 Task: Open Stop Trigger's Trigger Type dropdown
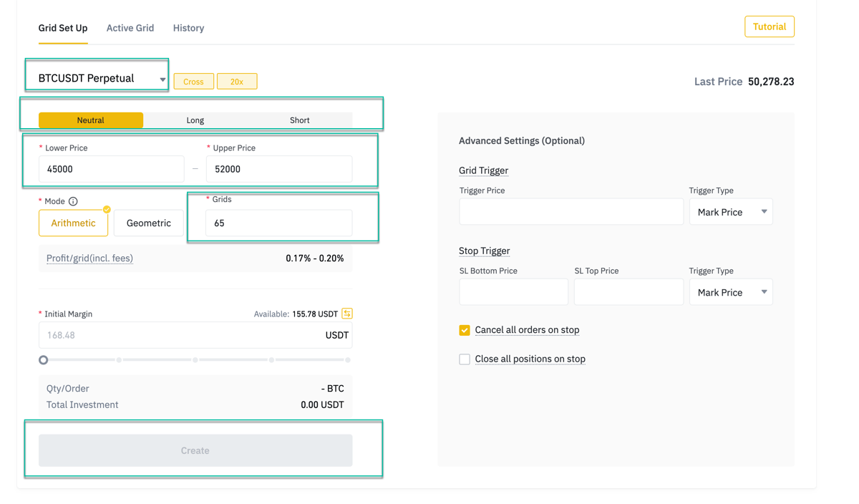click(730, 292)
